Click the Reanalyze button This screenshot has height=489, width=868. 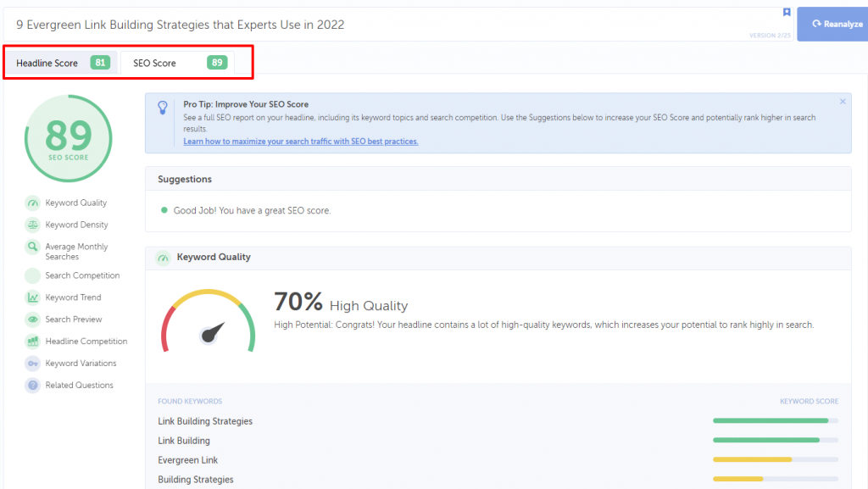(833, 24)
